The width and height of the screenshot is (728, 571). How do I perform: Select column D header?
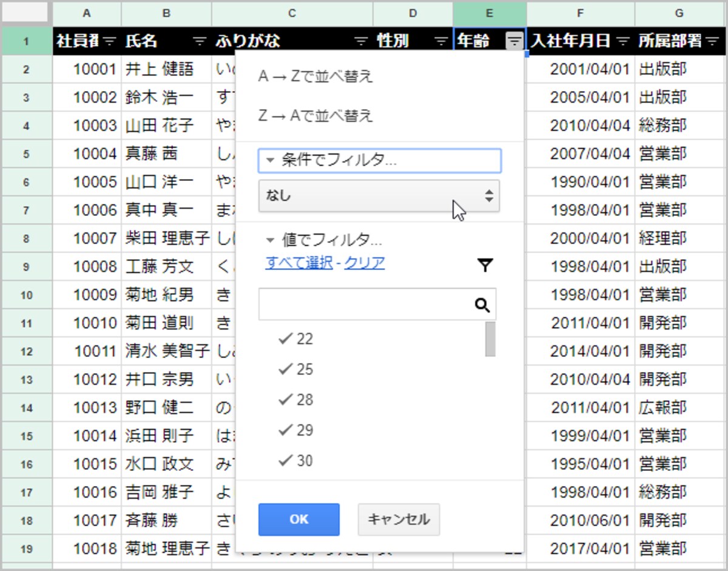pos(413,13)
